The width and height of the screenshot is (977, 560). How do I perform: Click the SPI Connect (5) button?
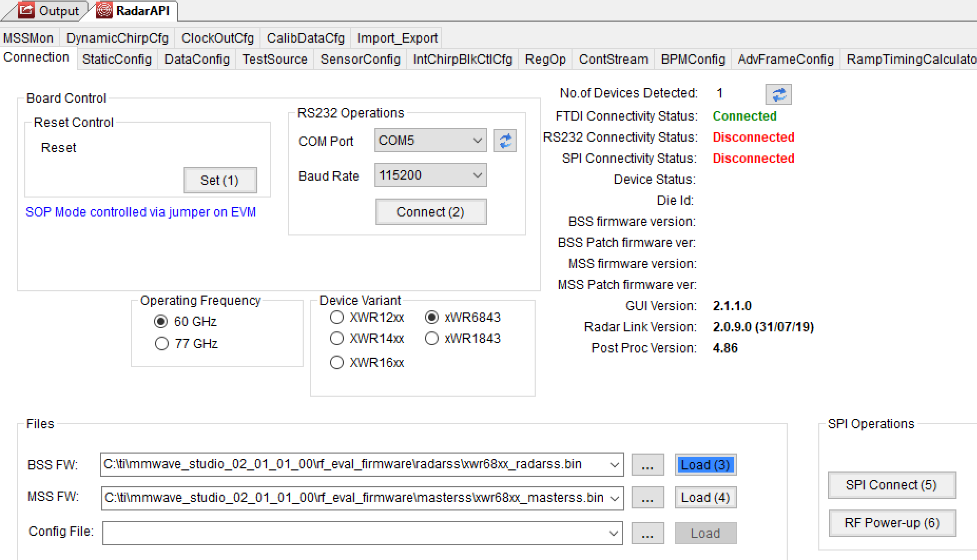pos(892,485)
